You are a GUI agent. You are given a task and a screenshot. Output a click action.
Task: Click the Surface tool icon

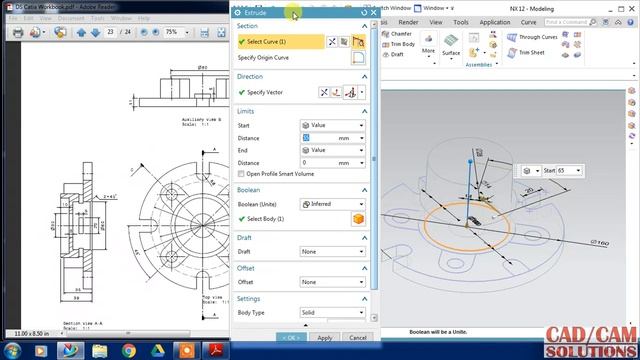[x=451, y=41]
